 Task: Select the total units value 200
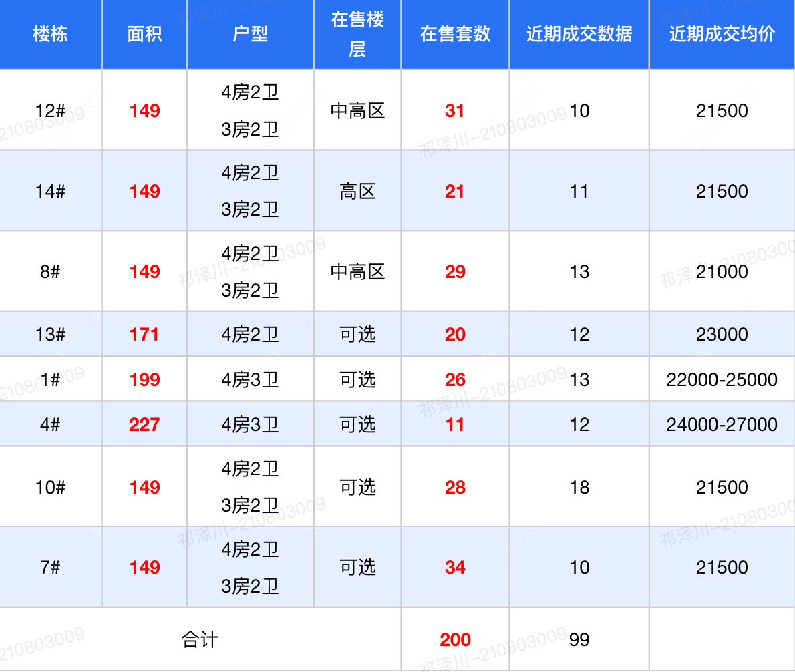click(x=455, y=639)
